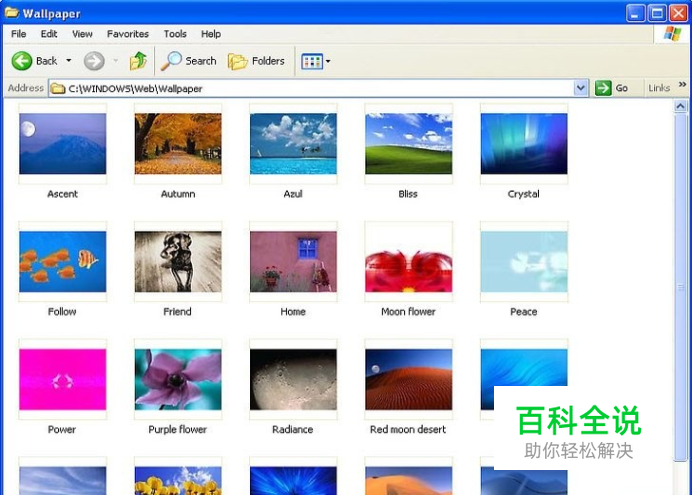Click the "Purple flower" file name

pos(177,429)
